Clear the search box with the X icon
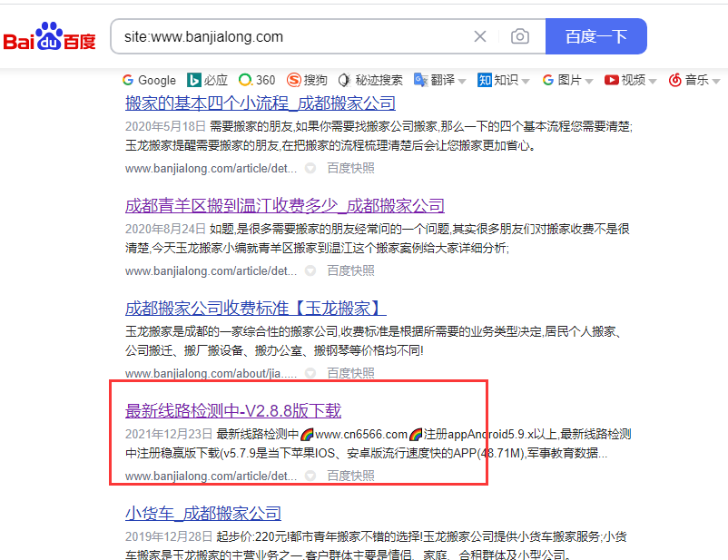The width and height of the screenshot is (728, 560). (480, 36)
